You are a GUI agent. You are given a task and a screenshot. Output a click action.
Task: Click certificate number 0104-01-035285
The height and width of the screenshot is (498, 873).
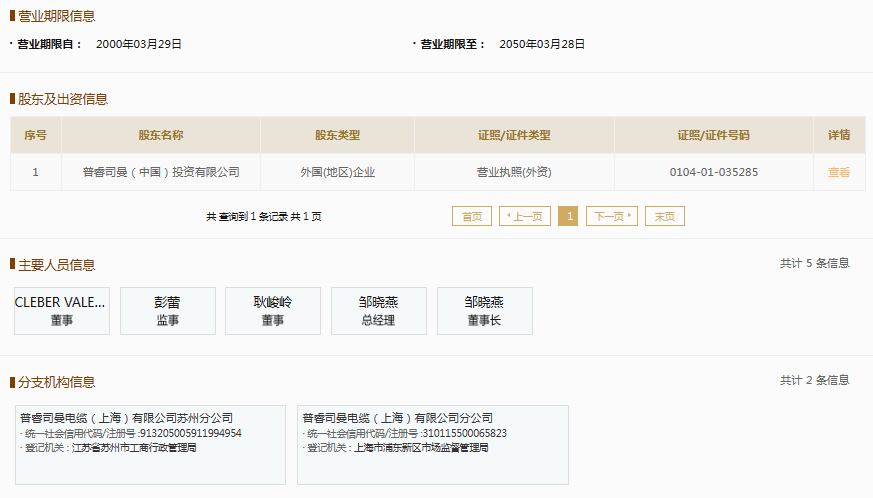tap(714, 172)
